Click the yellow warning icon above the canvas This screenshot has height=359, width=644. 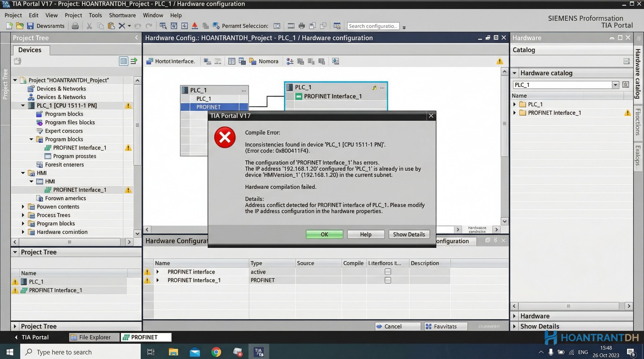click(500, 61)
